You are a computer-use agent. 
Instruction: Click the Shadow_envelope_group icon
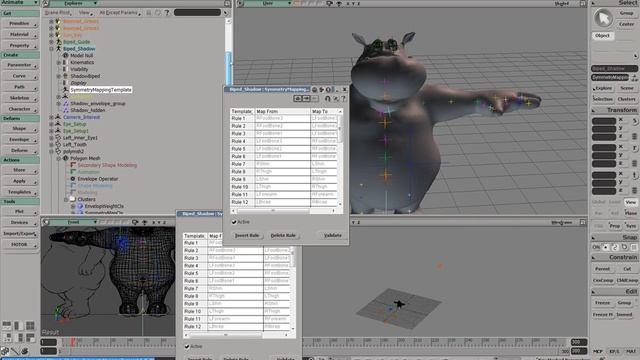coord(65,104)
